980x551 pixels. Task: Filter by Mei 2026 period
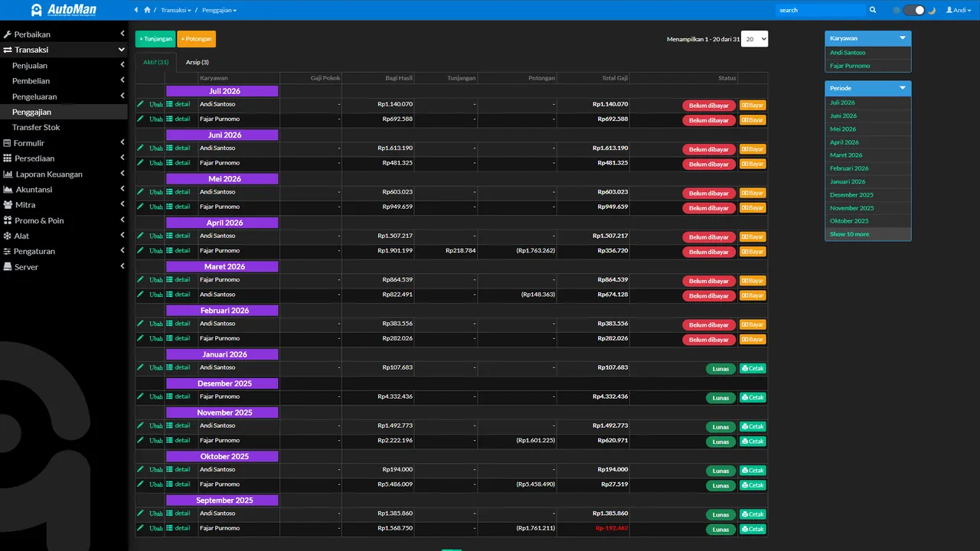[843, 129]
